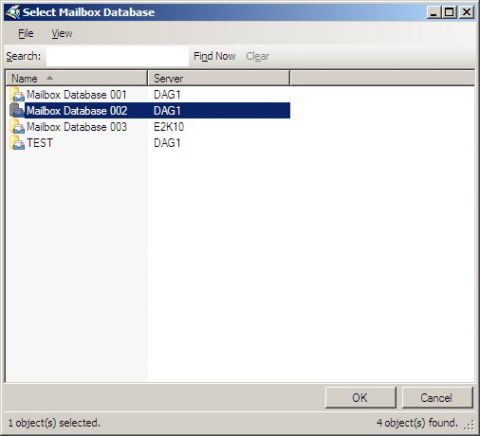This screenshot has height=436, width=480.
Task: Focus the Search text field
Action: [x=117, y=56]
